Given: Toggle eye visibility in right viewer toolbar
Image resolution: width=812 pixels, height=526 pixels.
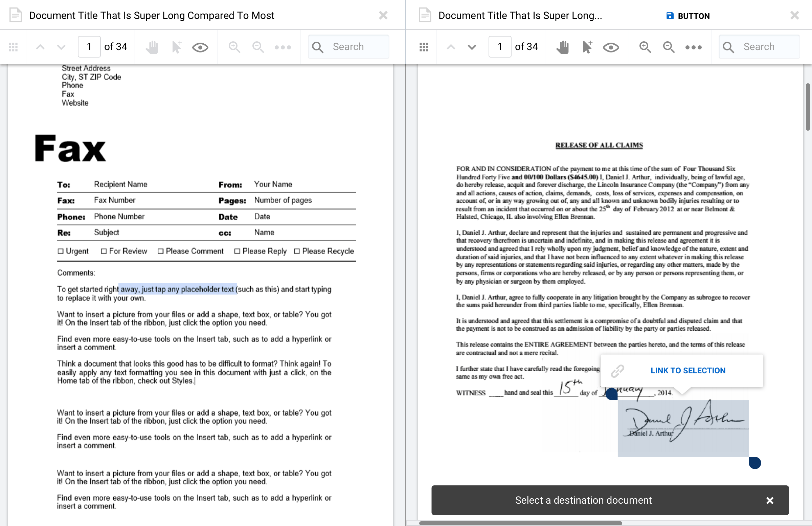Looking at the screenshot, I should [x=611, y=47].
